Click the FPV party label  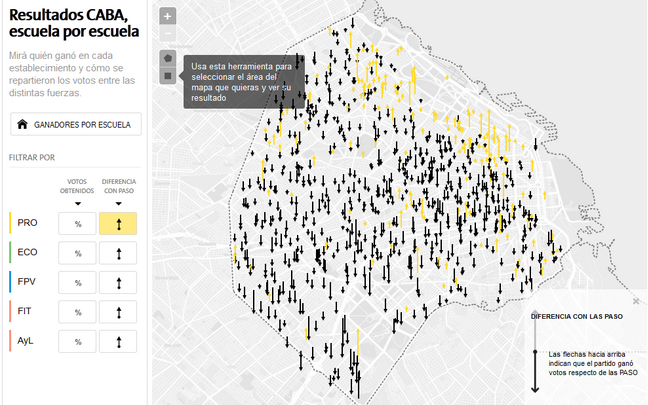point(26,282)
